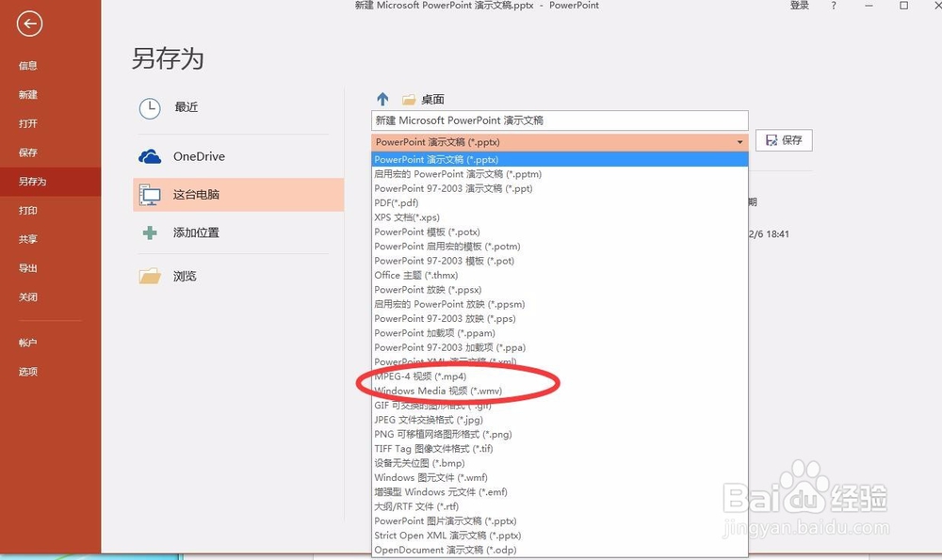Choose PowerPoint 放映 (*.ppsx)
The image size is (942, 560).
click(x=560, y=289)
